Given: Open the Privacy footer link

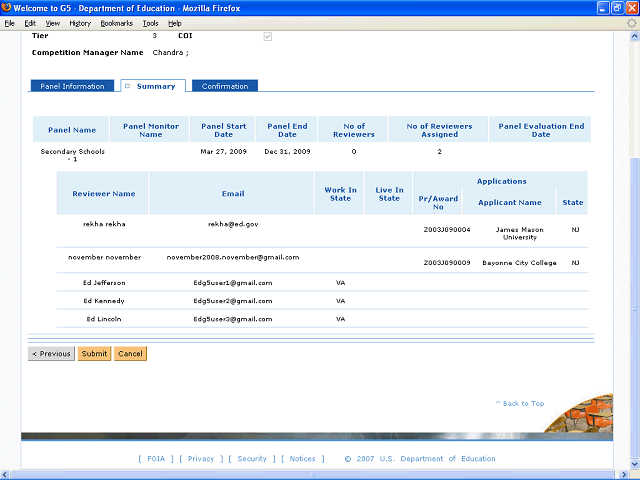Looking at the screenshot, I should 201,459.
